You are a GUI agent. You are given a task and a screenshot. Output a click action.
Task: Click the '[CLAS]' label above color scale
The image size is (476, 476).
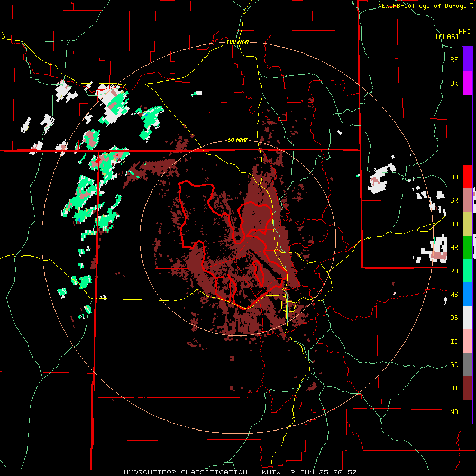tap(447, 36)
